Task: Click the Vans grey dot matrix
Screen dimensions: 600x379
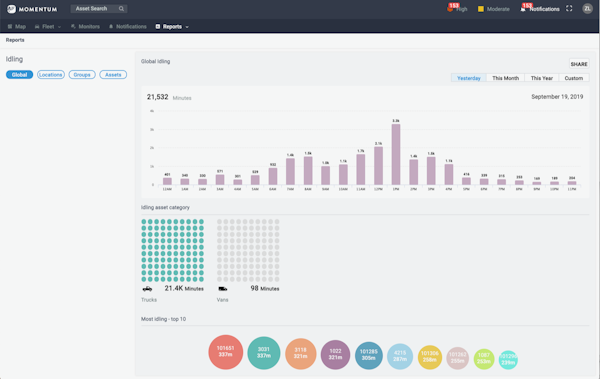Action: click(248, 250)
